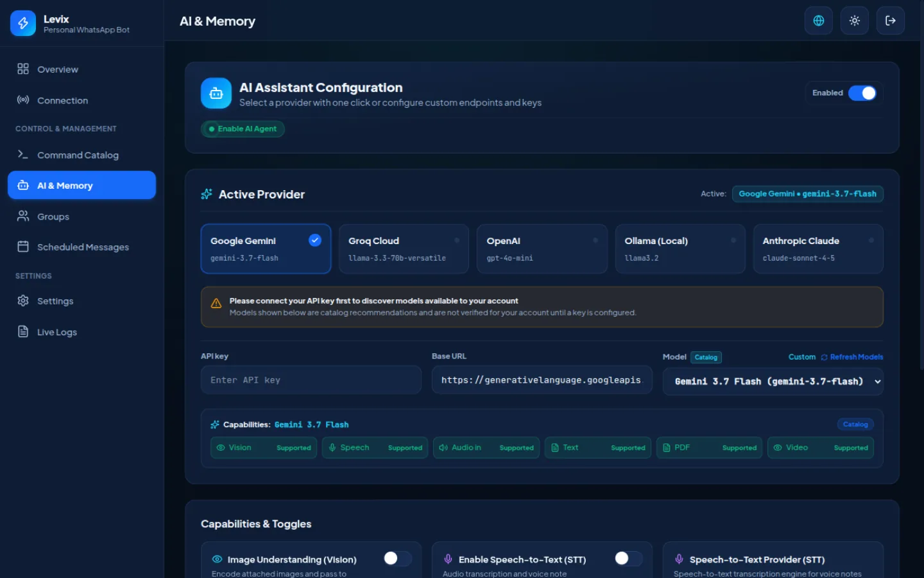This screenshot has width=924, height=578.
Task: Click the Video eye icon
Action: pyautogui.click(x=778, y=448)
